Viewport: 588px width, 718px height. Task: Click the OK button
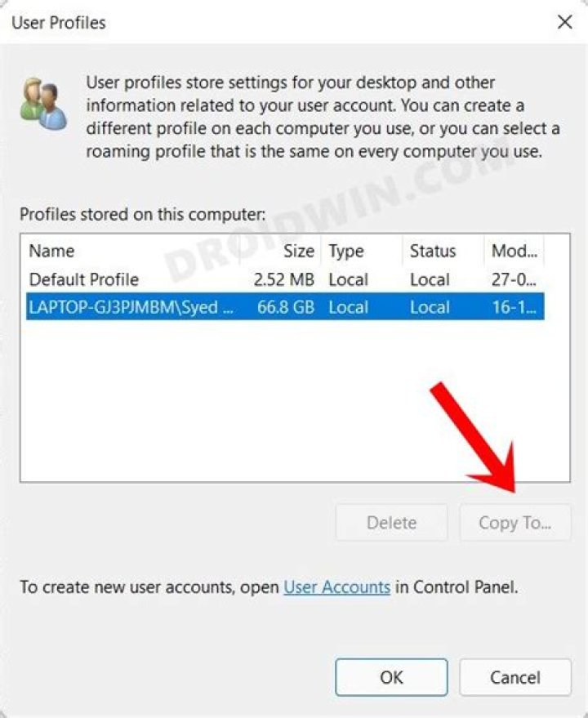pyautogui.click(x=391, y=677)
